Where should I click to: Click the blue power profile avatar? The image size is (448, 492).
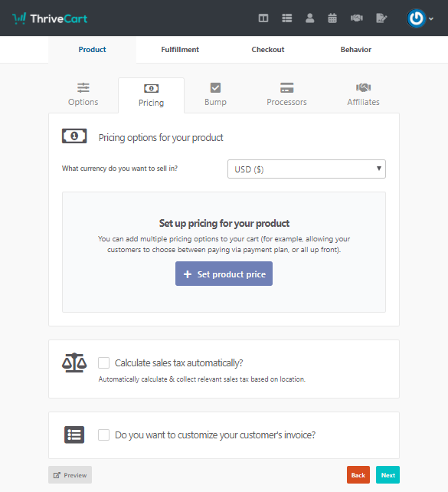pos(416,18)
